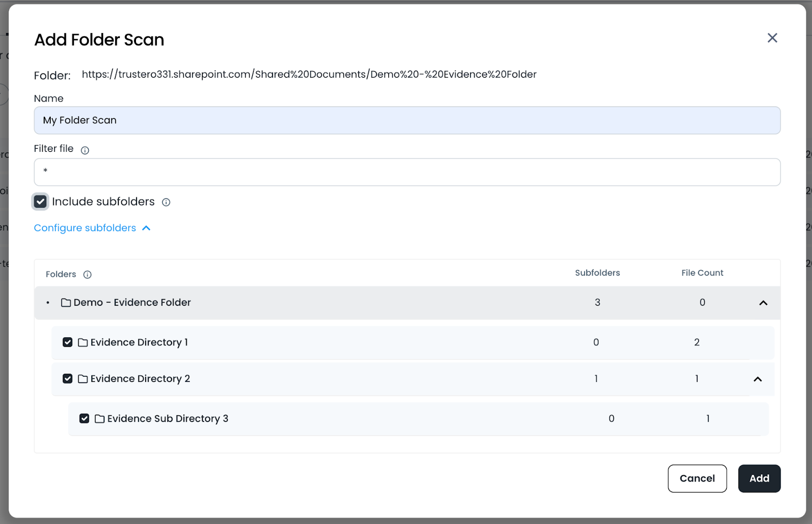Click the Folders column info icon
Viewport: 812px width, 524px height.
[x=87, y=275]
